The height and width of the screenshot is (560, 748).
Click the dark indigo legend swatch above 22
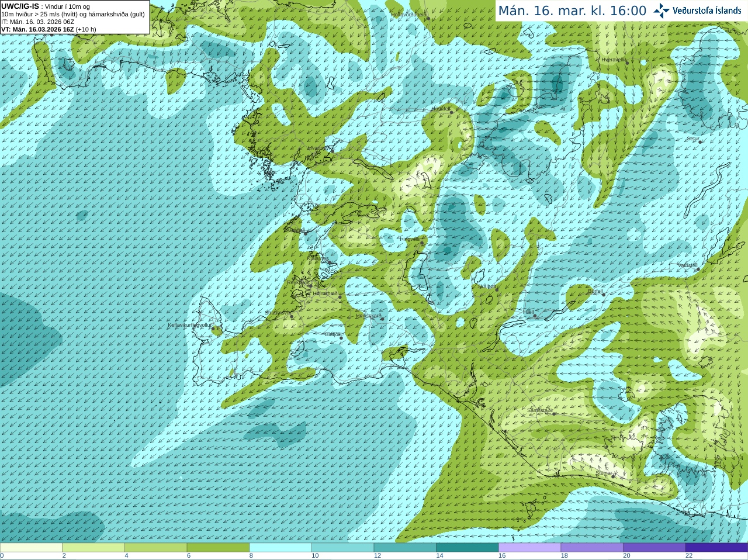(717, 548)
